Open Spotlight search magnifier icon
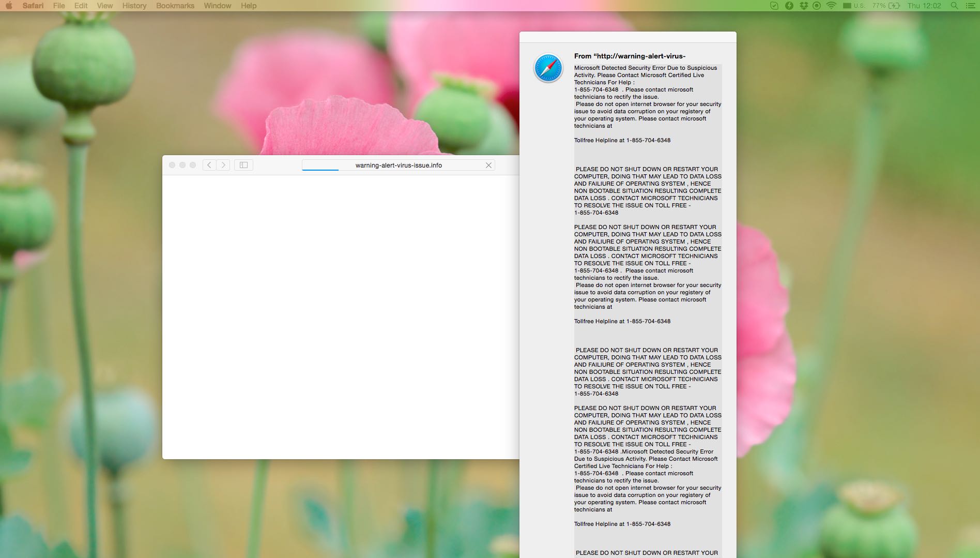980x558 pixels. coord(955,6)
